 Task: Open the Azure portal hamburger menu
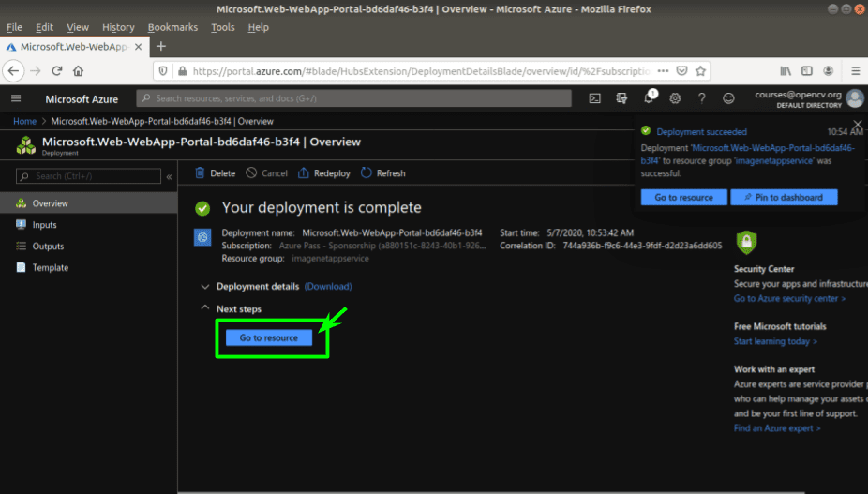coord(16,98)
